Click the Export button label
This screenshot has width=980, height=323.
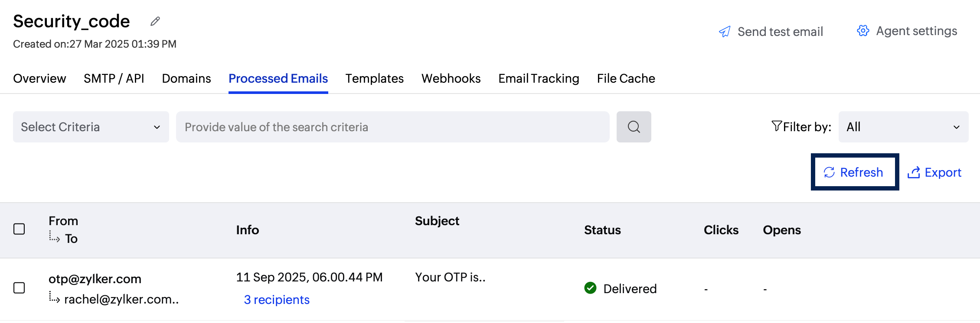click(943, 172)
